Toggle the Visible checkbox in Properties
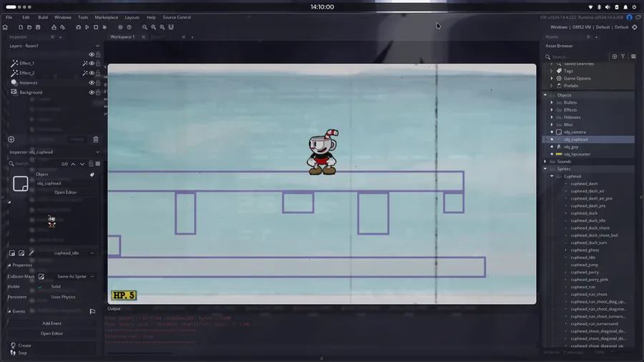Image resolution: width=644 pixels, height=362 pixels. [40, 286]
